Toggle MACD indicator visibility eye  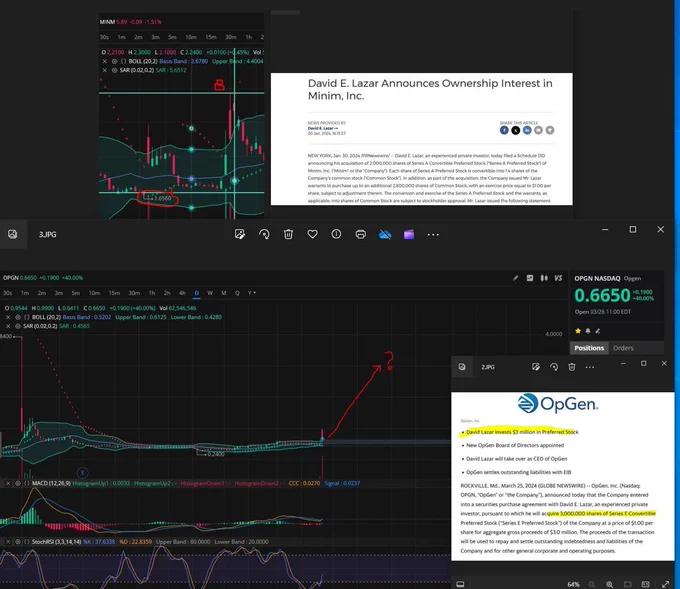(18, 483)
